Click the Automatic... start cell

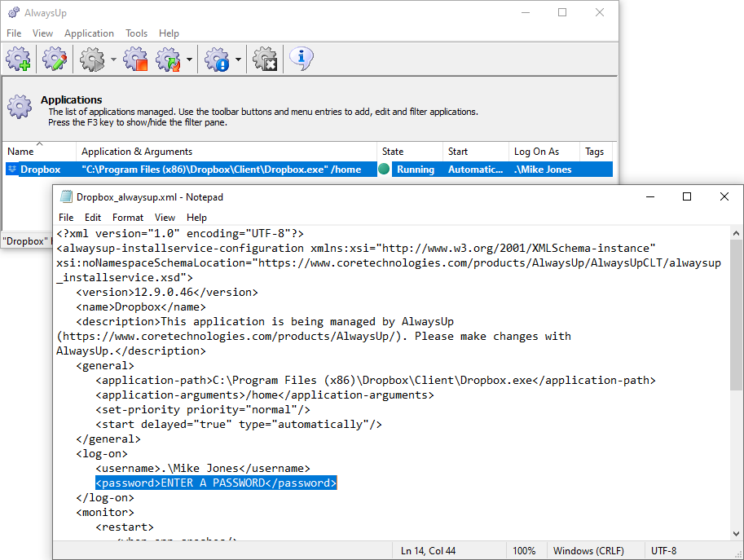[475, 170]
